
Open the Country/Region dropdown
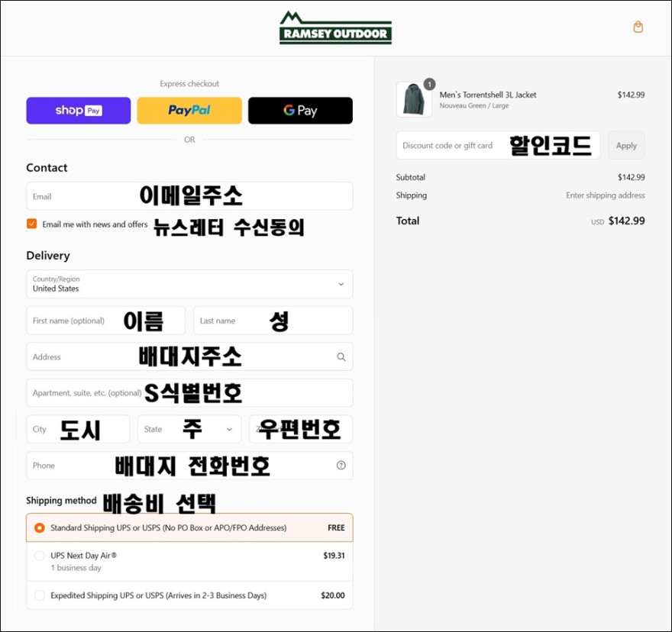[x=189, y=284]
